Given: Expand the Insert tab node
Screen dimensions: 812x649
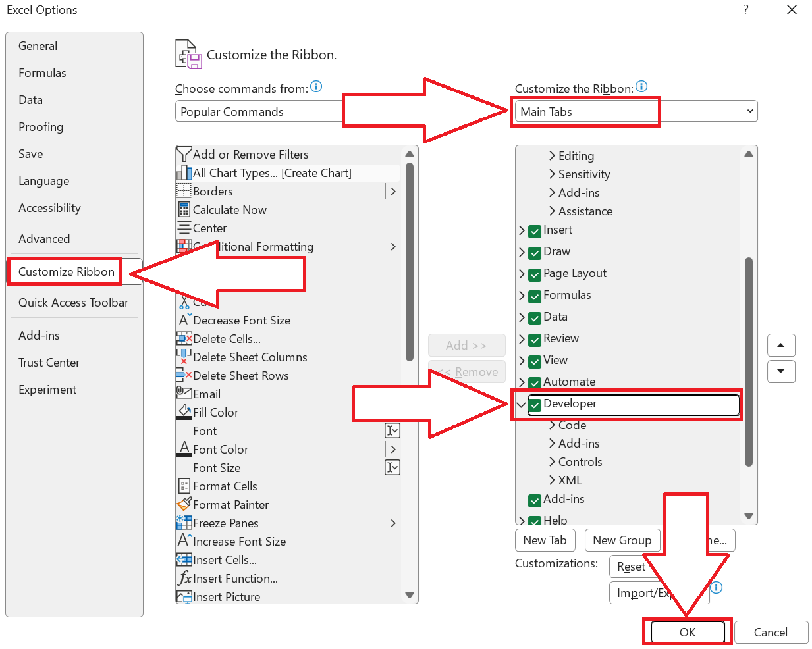Looking at the screenshot, I should tap(522, 230).
